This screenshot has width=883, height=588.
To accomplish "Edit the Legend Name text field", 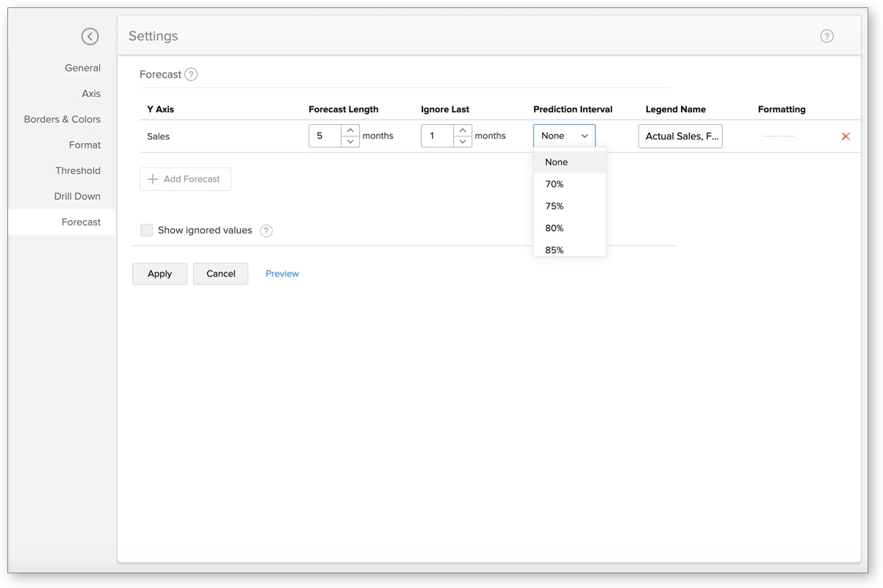I will [x=680, y=137].
